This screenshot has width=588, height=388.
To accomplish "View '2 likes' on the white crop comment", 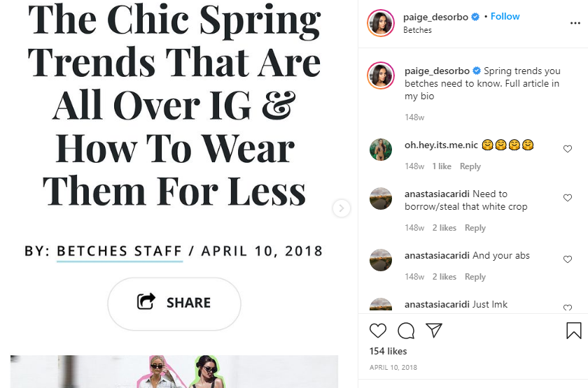I will [444, 228].
